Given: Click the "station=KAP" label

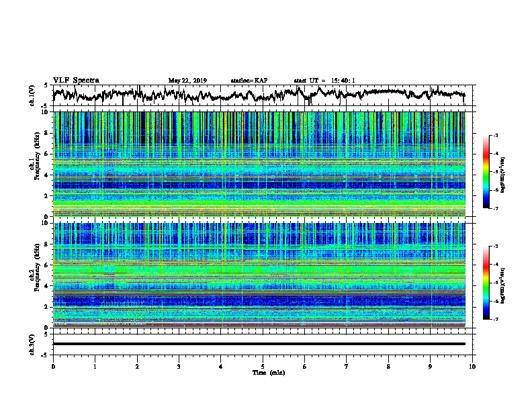Looking at the screenshot, I should [x=249, y=81].
